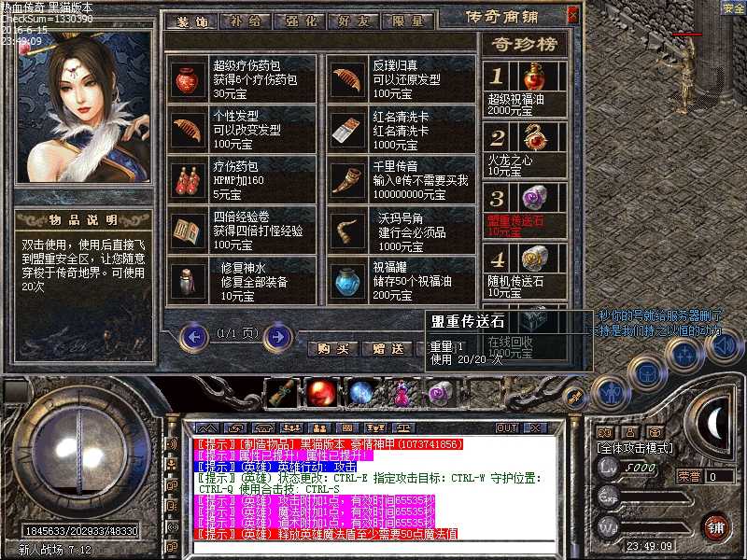Select the 四倍经验卷 book icon

(x=188, y=231)
